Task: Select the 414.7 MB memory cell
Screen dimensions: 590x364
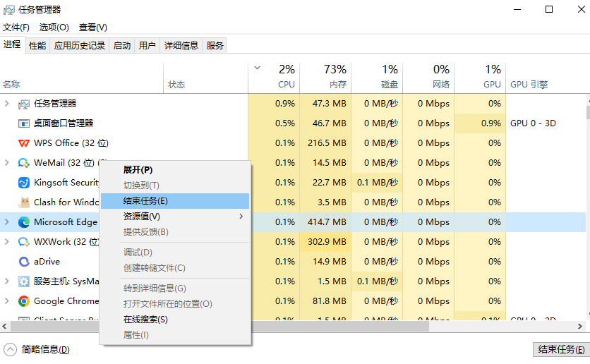Action: point(326,222)
